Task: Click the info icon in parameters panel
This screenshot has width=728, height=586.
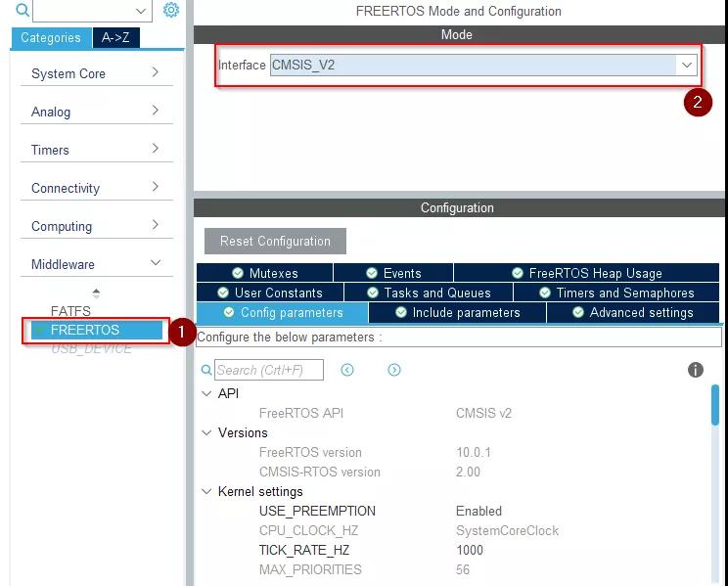Action: [696, 370]
